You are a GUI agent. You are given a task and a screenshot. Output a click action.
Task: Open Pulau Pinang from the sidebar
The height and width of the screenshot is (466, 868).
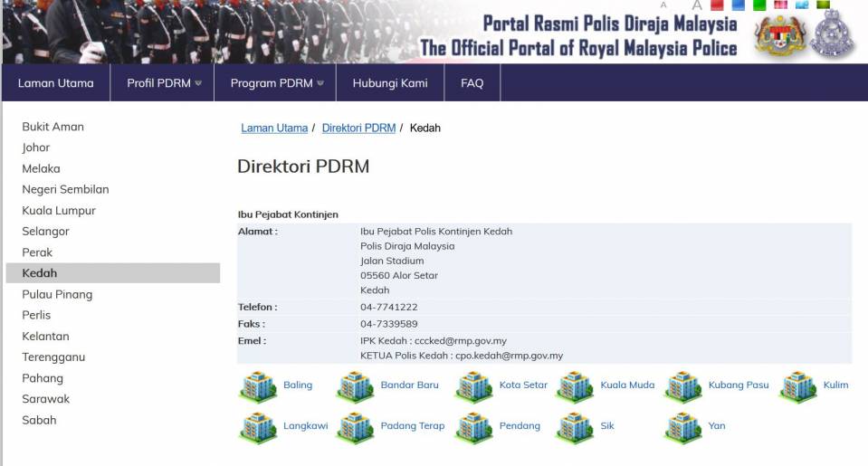coord(57,294)
